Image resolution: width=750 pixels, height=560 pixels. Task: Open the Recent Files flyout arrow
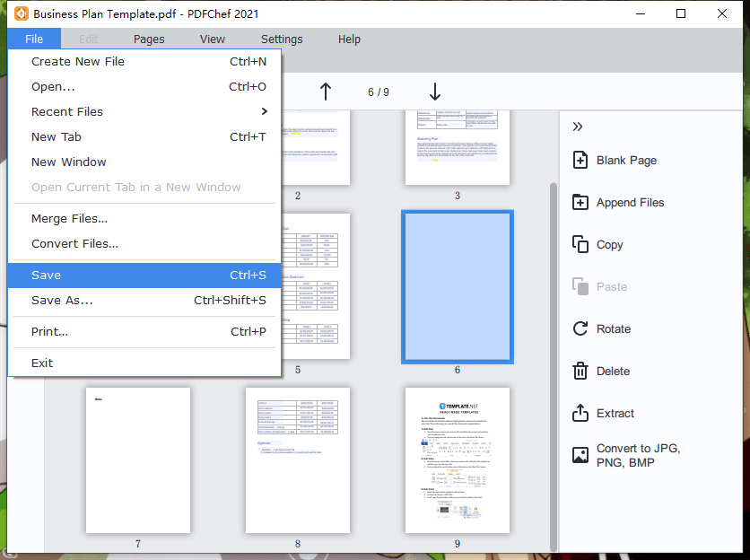264,111
